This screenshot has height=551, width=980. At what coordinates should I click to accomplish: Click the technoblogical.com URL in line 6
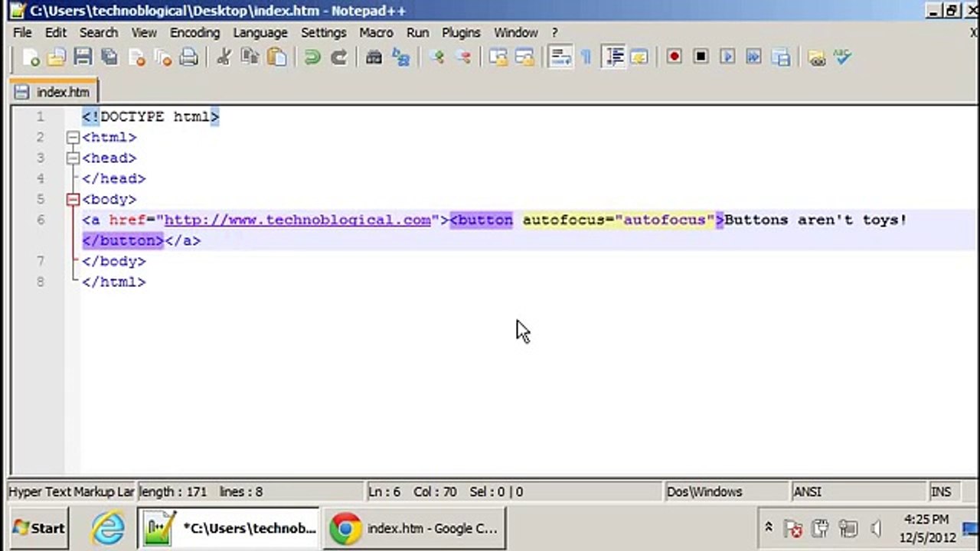point(297,220)
